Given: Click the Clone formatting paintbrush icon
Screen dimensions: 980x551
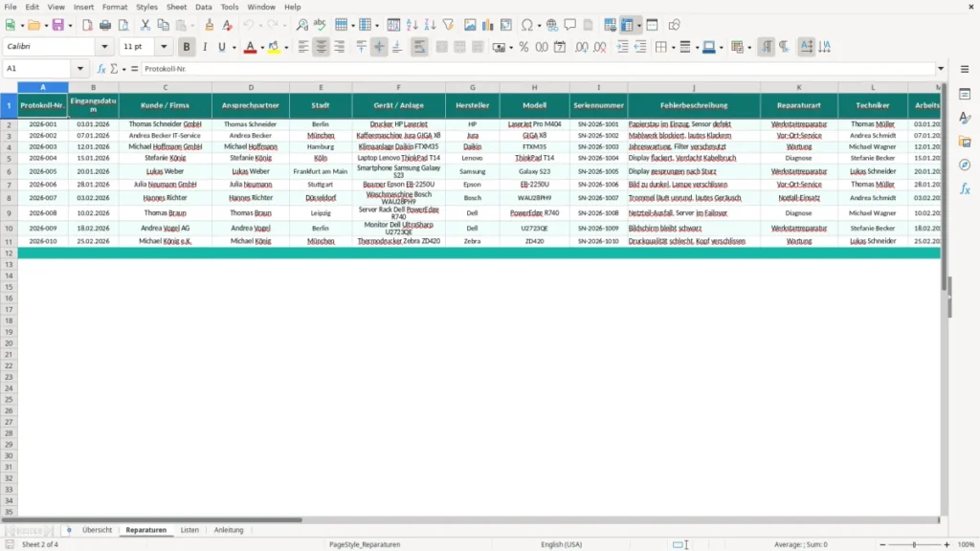Looking at the screenshot, I should tap(210, 25).
